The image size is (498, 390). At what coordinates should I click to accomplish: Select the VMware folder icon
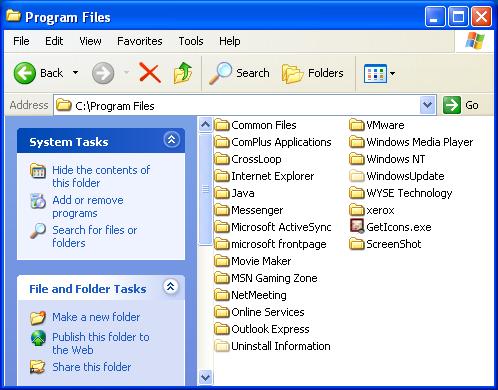click(357, 125)
